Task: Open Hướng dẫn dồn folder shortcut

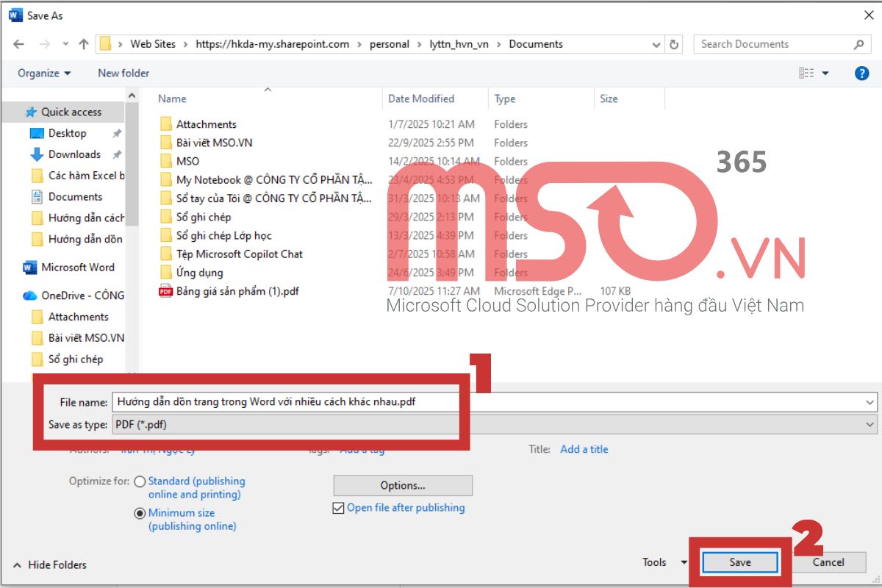Action: [x=78, y=240]
